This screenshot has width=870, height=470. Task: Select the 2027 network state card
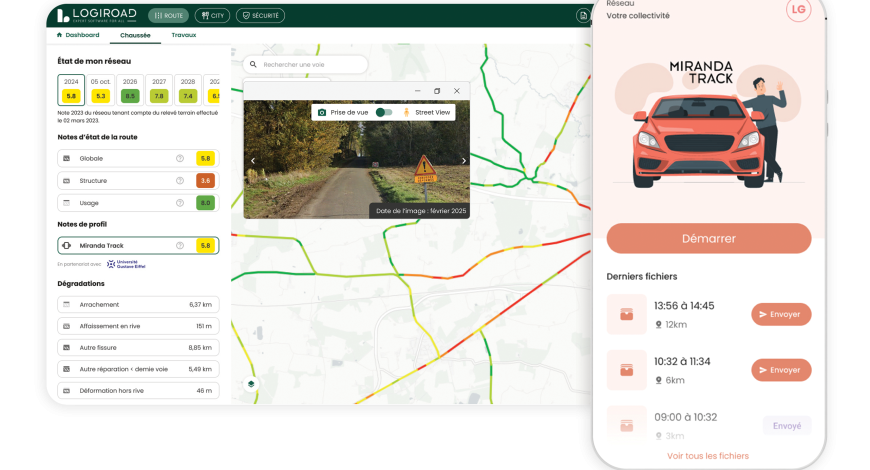pos(159,89)
